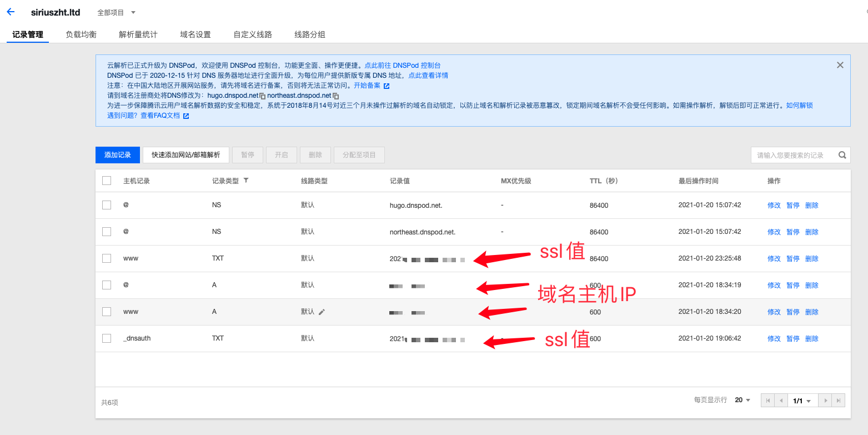Click the 开始备案 link
This screenshot has width=868, height=435.
click(367, 86)
